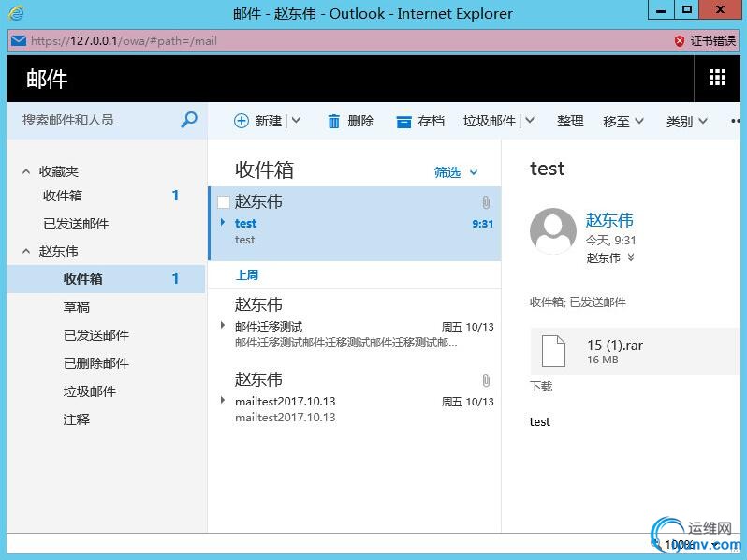Click the paperclip on the test message
This screenshot has height=560, width=747.
coord(486,202)
